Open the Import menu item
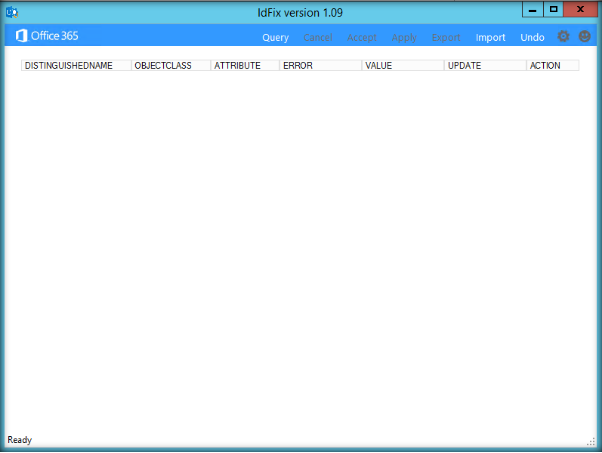The width and height of the screenshot is (602, 453). tap(490, 38)
